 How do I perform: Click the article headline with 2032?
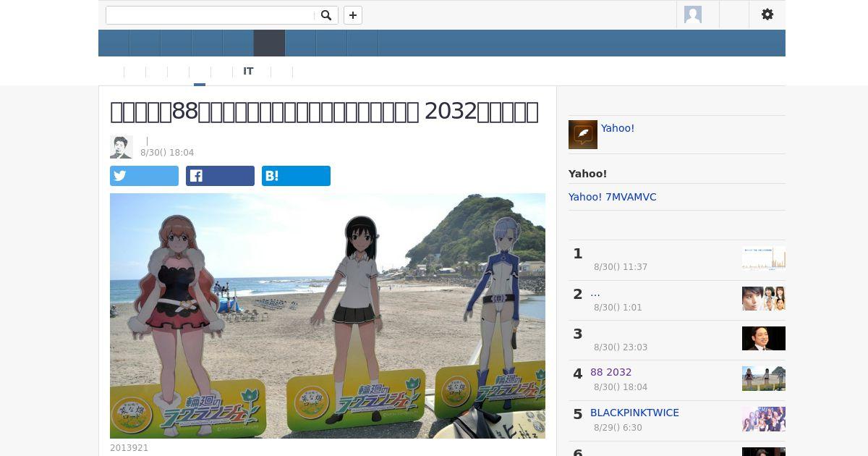(324, 111)
